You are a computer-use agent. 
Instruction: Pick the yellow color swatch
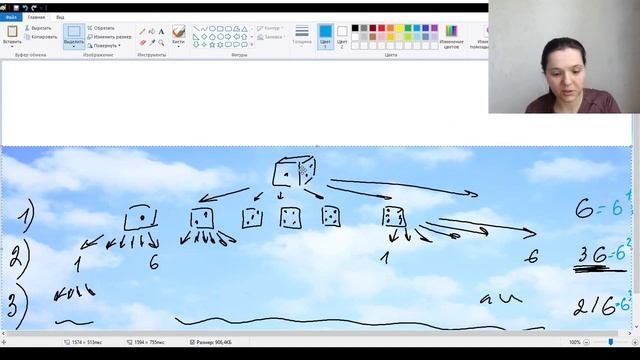point(399,28)
